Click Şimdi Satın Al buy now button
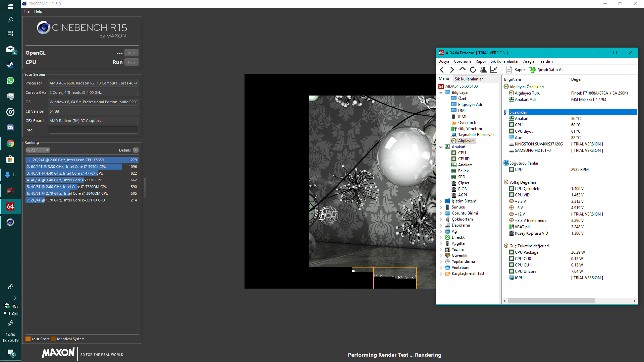The image size is (644, 362). pyautogui.click(x=546, y=70)
